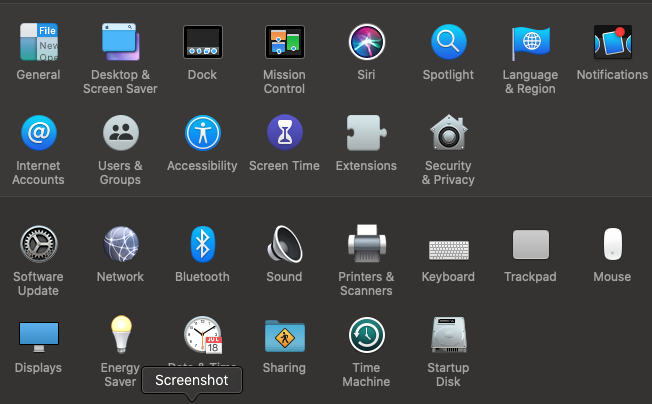
Task: Open the Sound speaker icon
Action: coord(285,244)
